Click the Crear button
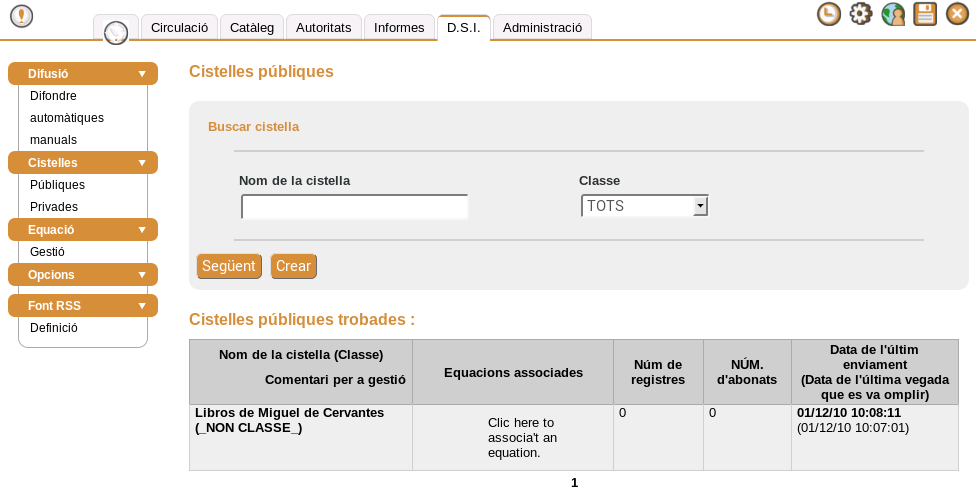The width and height of the screenshot is (976, 491). 293,266
